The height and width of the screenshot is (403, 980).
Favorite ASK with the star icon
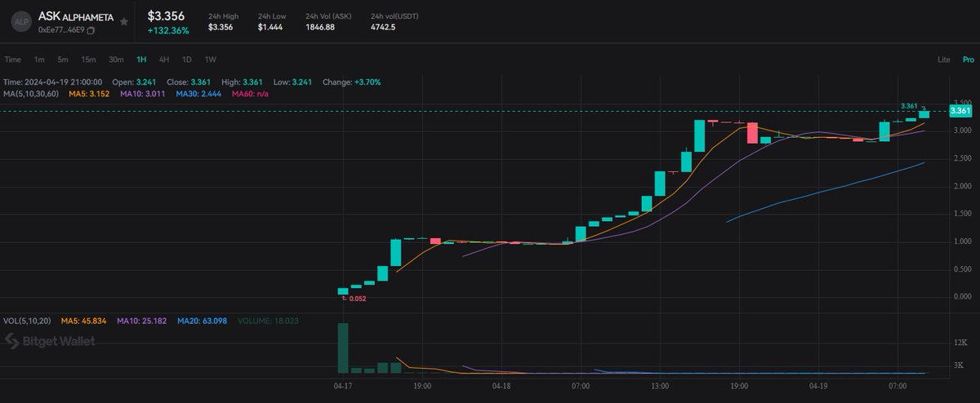point(124,21)
